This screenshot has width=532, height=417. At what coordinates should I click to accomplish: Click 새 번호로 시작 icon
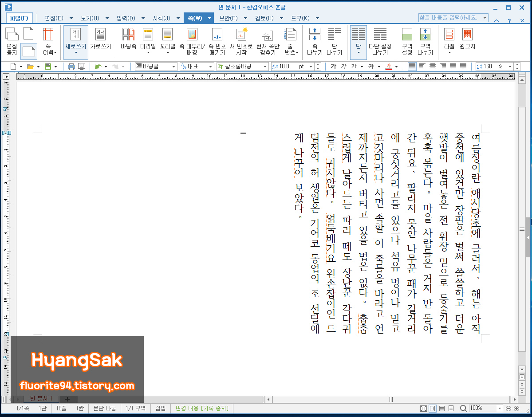click(x=241, y=41)
